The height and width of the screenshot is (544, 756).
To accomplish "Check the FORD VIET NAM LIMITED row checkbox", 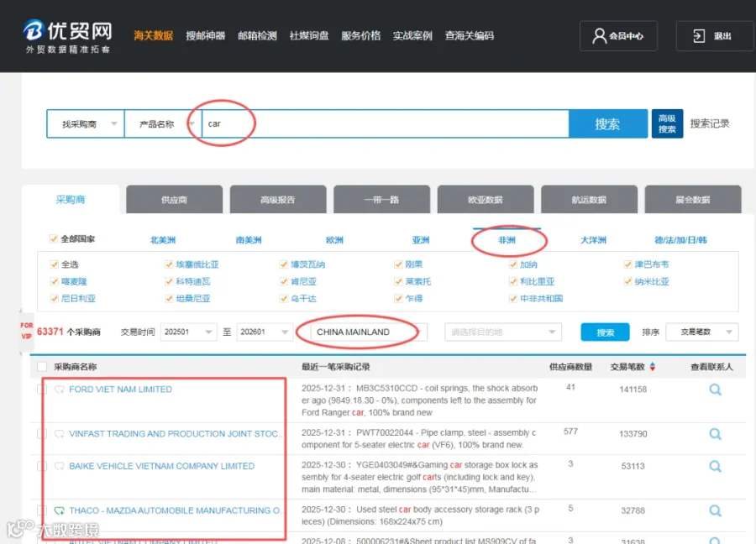I will pyautogui.click(x=42, y=390).
